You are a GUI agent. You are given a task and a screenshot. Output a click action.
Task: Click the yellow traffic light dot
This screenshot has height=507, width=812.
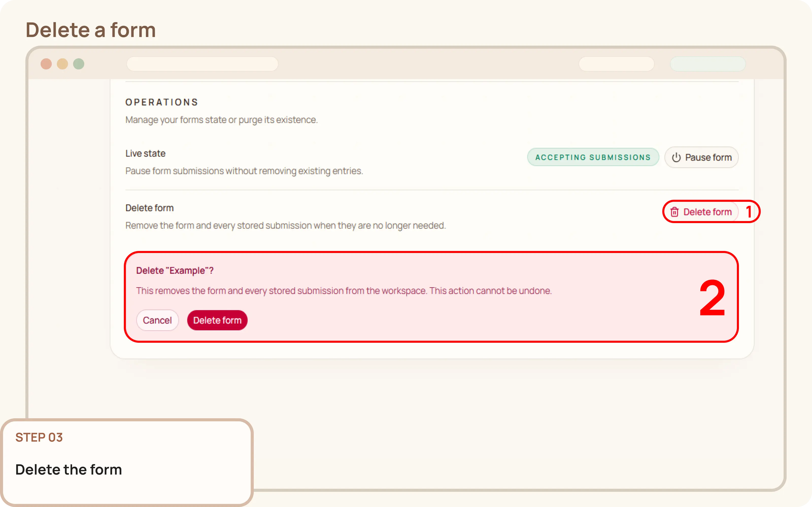(62, 64)
